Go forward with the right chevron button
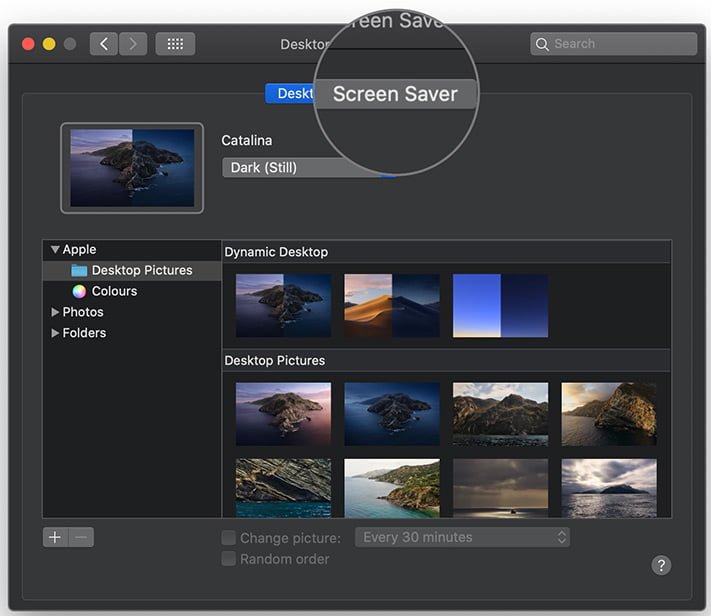The height and width of the screenshot is (616, 711). coord(133,44)
